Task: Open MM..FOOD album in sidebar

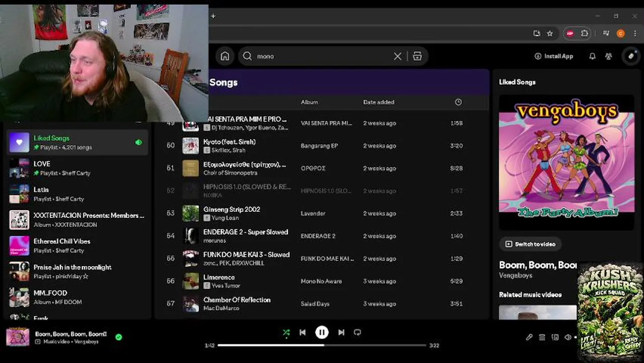Action: pyautogui.click(x=78, y=297)
